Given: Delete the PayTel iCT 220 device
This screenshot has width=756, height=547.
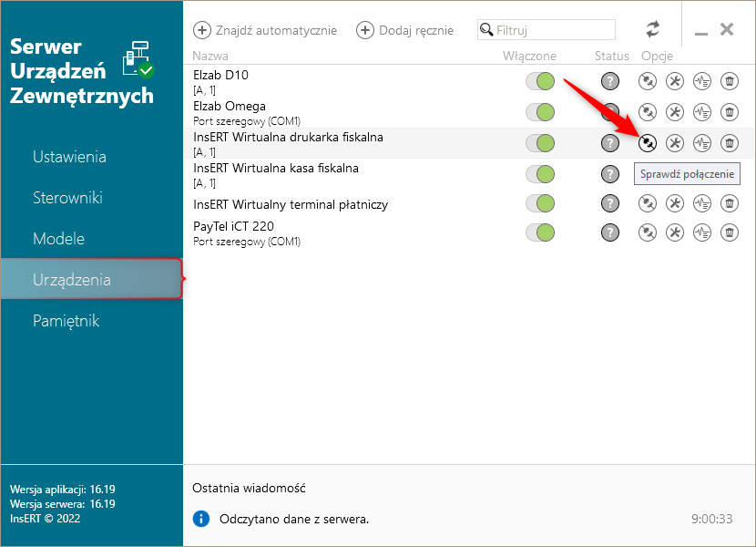Looking at the screenshot, I should (x=730, y=232).
